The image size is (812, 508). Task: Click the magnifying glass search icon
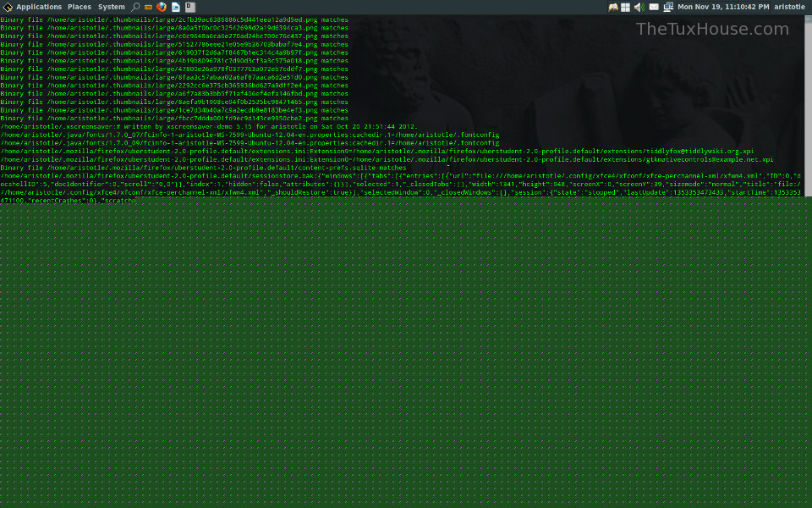point(135,7)
